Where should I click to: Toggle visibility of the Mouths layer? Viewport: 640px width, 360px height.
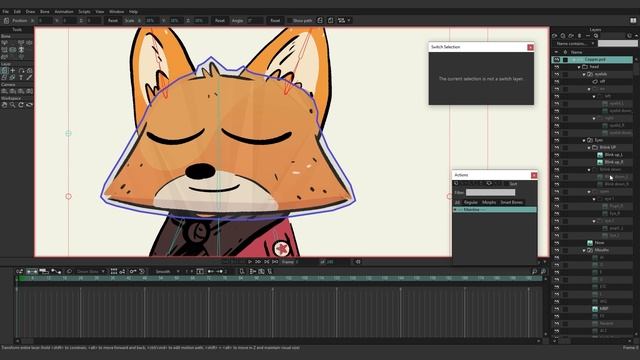point(557,250)
